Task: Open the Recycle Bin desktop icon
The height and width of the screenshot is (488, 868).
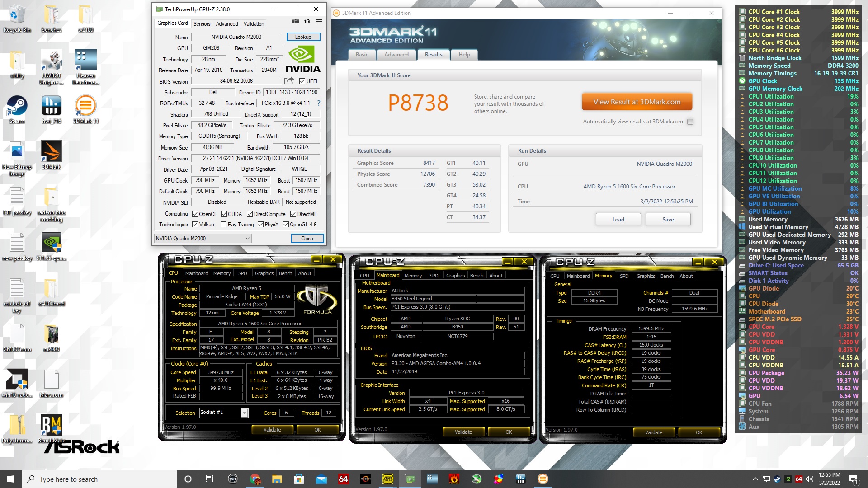Action: (17, 19)
